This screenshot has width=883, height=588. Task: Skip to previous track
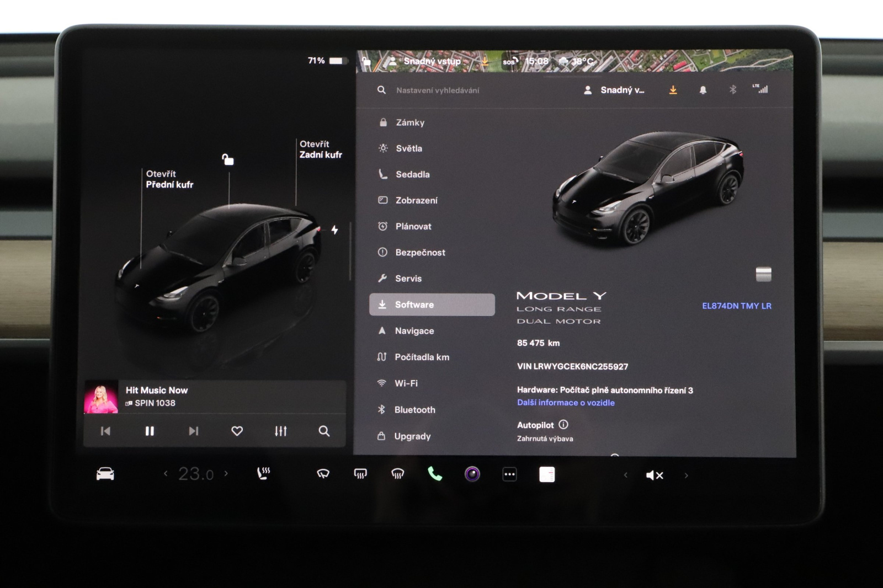coord(105,431)
